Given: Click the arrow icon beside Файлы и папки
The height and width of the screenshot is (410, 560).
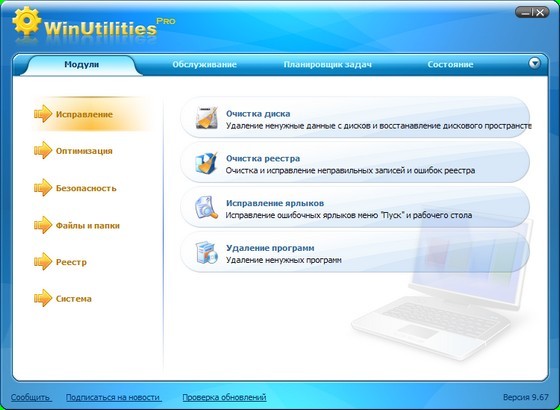Looking at the screenshot, I should [x=43, y=225].
